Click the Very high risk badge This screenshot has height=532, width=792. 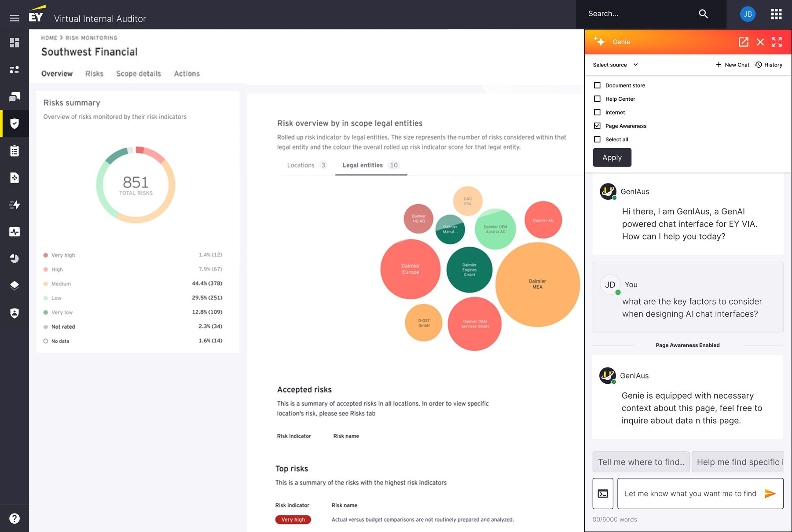(x=293, y=520)
